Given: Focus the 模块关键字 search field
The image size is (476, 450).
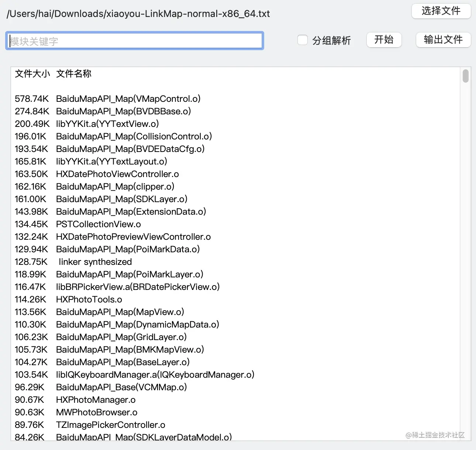Looking at the screenshot, I should 134,41.
